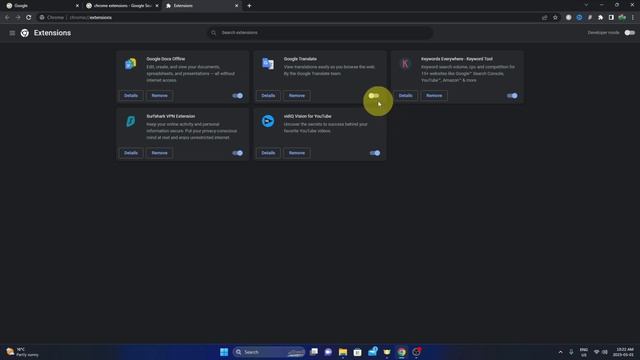Disable the Keywords Everywhere extension toggle

[x=512, y=96]
